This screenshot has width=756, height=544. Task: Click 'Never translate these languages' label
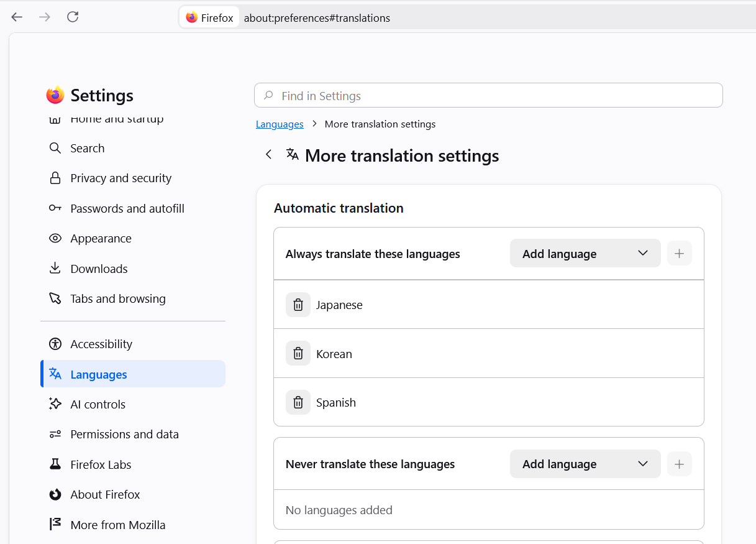tap(370, 464)
